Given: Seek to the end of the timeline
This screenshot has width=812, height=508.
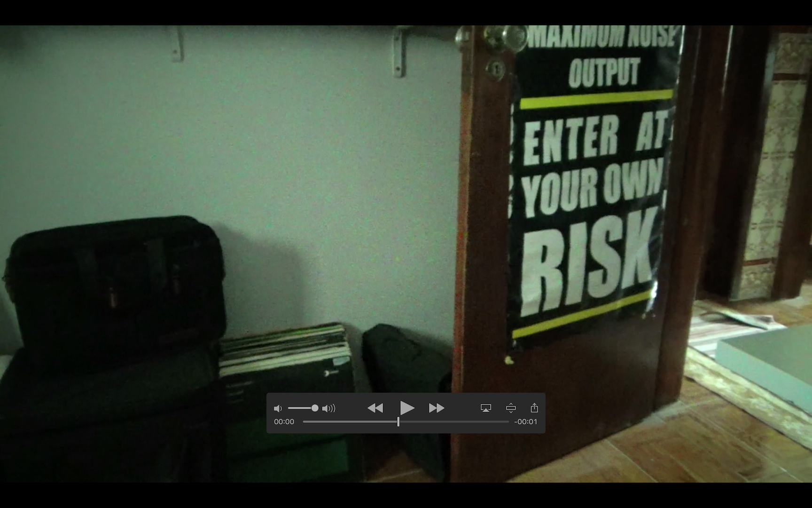Looking at the screenshot, I should coord(508,421).
